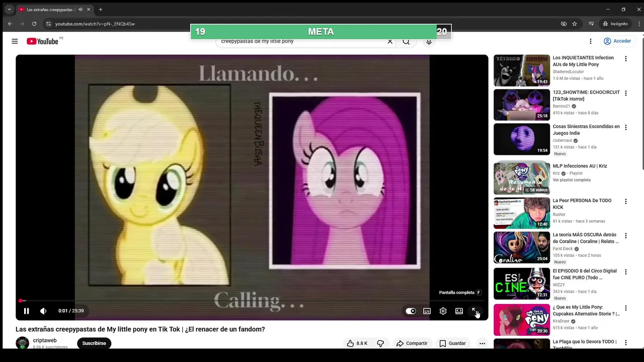Viewport: 644px width, 362px height.
Task: Open 123_SHOWTIME: ECHOCIRCUIT thumbnail
Action: [522, 105]
